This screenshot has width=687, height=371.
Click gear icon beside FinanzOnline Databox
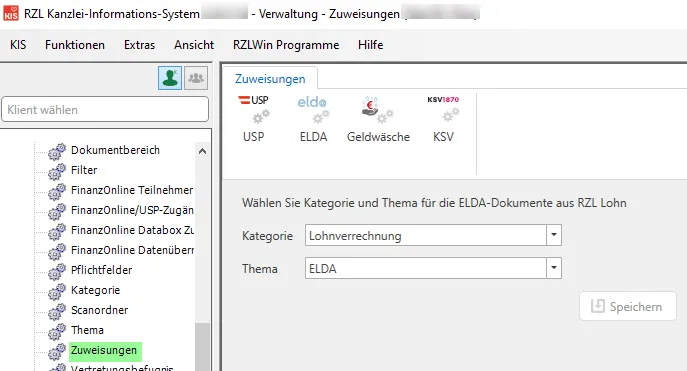coord(57,232)
